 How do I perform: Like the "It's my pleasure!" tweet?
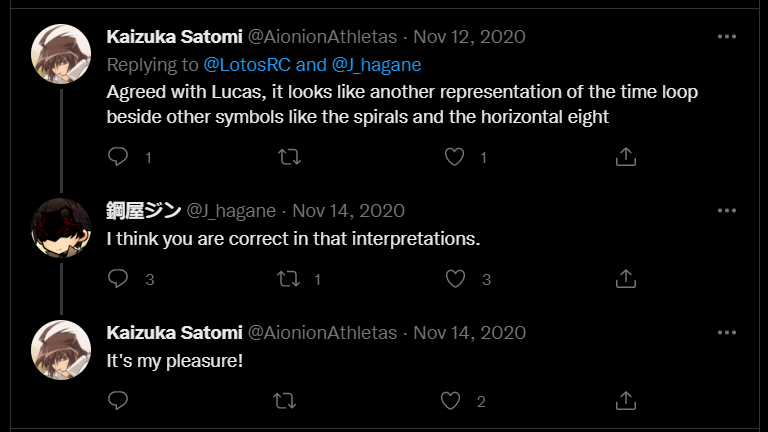[451, 401]
